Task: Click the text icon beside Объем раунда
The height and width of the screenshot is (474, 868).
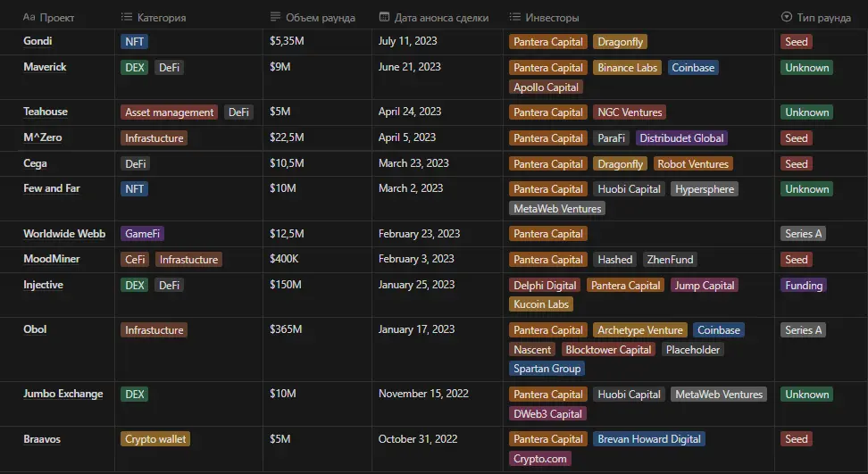Action: click(x=275, y=17)
